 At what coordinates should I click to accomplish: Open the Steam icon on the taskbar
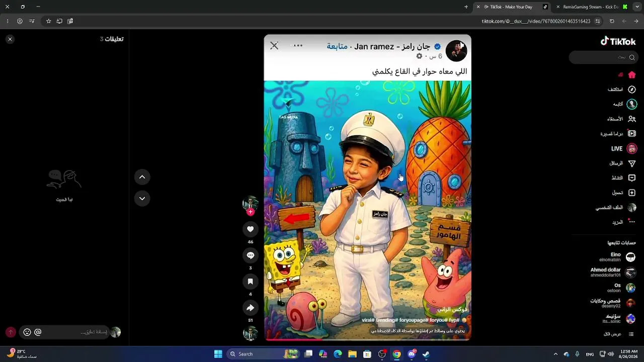(426, 354)
